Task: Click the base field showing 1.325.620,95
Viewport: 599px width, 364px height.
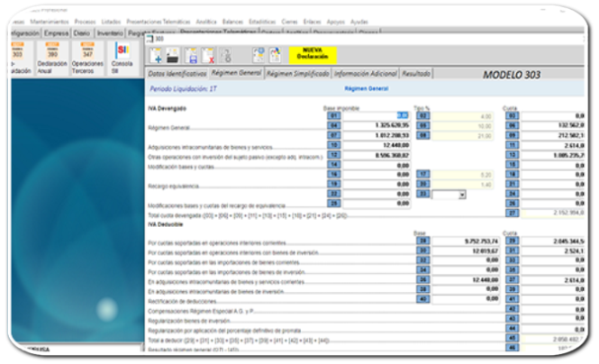Action: click(x=377, y=125)
